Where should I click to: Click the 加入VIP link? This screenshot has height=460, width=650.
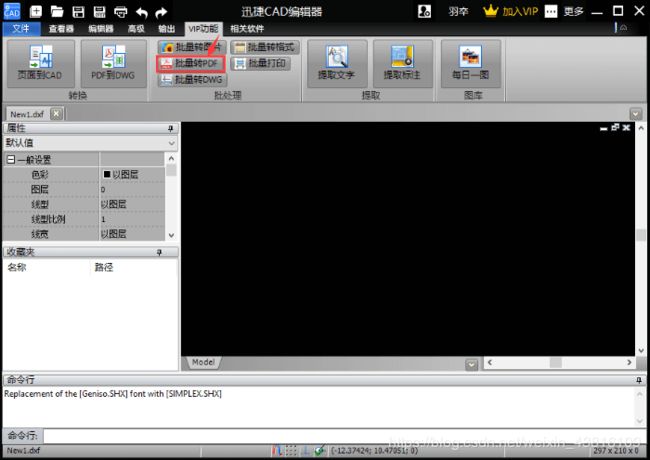[520, 11]
